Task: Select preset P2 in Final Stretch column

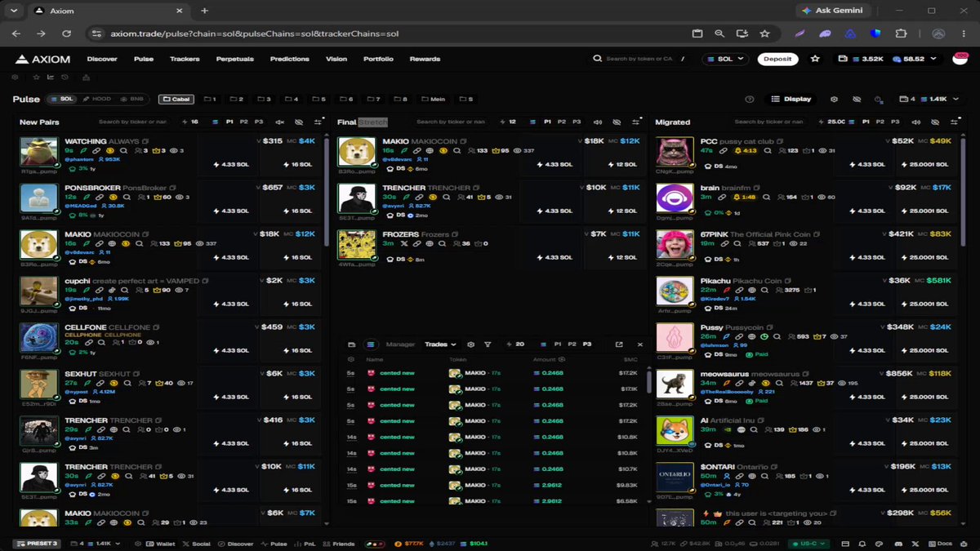Action: pyautogui.click(x=561, y=122)
